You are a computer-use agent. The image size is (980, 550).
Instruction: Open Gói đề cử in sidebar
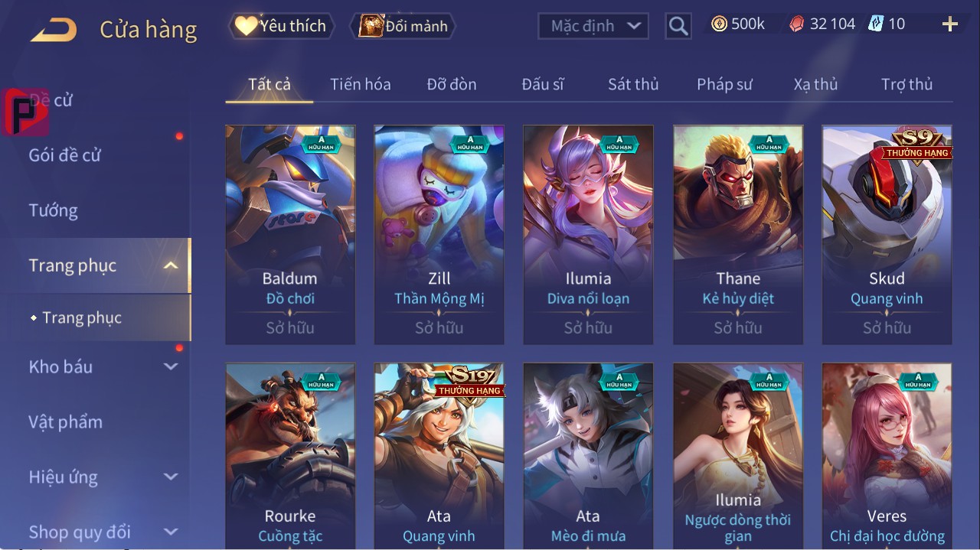65,155
